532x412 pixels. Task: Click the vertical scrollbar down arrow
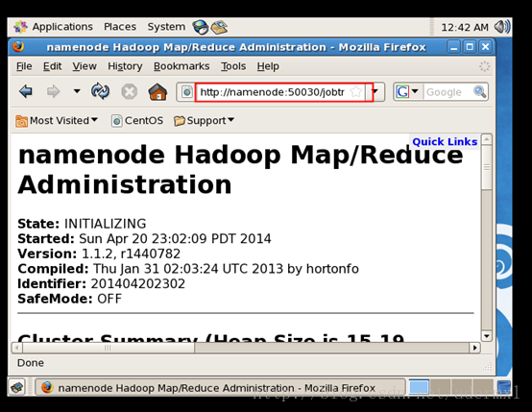pos(487,336)
